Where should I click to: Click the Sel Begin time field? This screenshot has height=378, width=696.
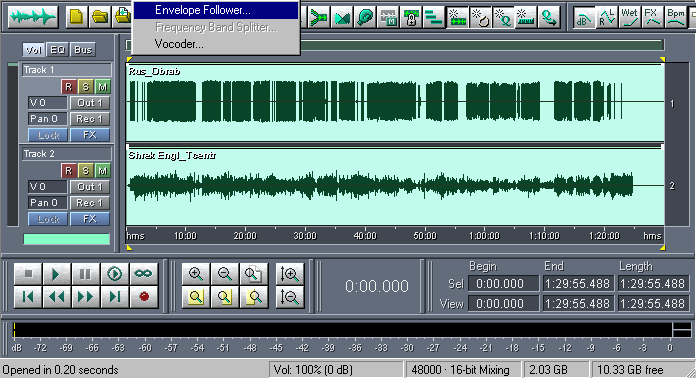[x=503, y=284]
